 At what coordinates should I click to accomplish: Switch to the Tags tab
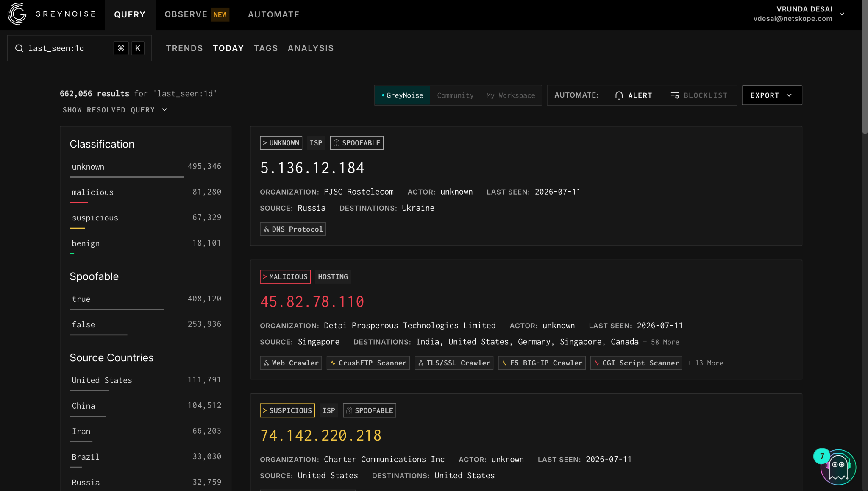[266, 48]
